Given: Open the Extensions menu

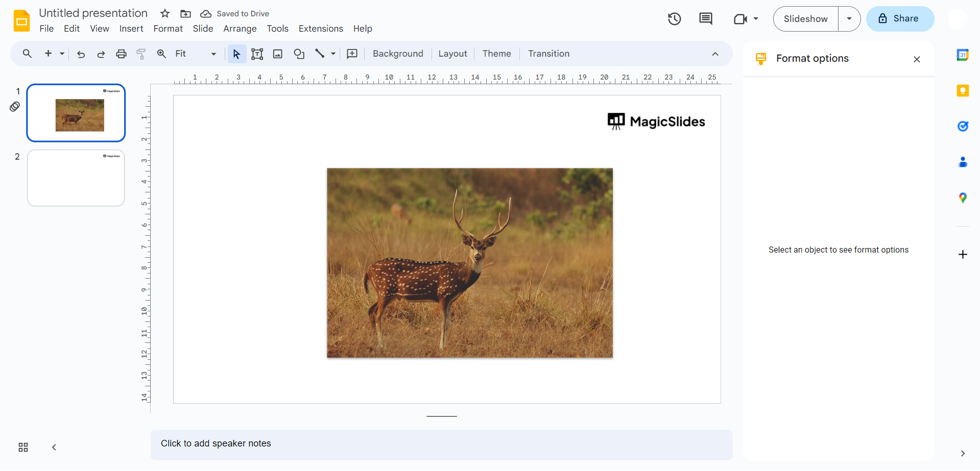Looking at the screenshot, I should [x=320, y=29].
